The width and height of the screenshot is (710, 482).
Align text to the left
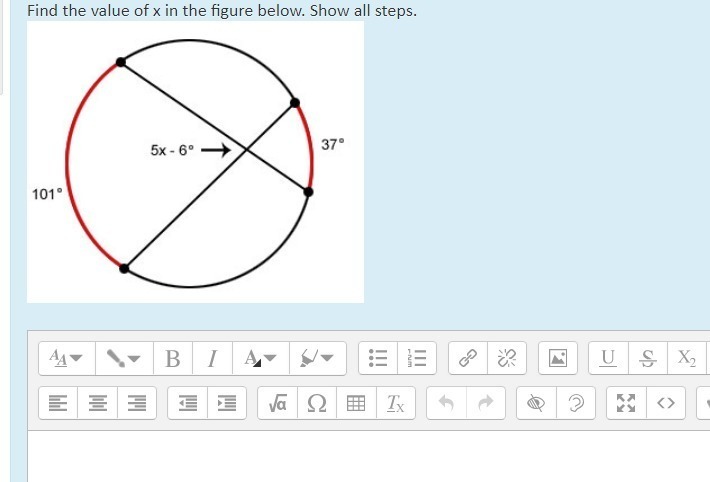57,403
